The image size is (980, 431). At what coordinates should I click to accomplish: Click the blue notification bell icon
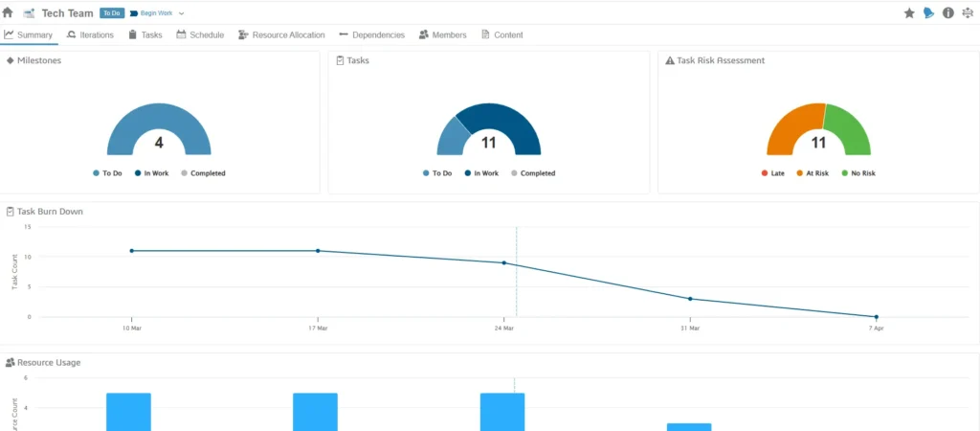coord(928,13)
